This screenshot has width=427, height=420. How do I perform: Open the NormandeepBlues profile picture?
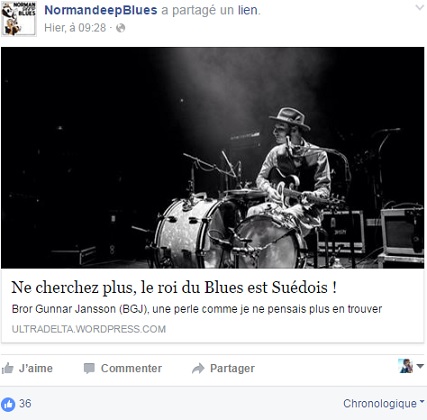pyautogui.click(x=18, y=19)
